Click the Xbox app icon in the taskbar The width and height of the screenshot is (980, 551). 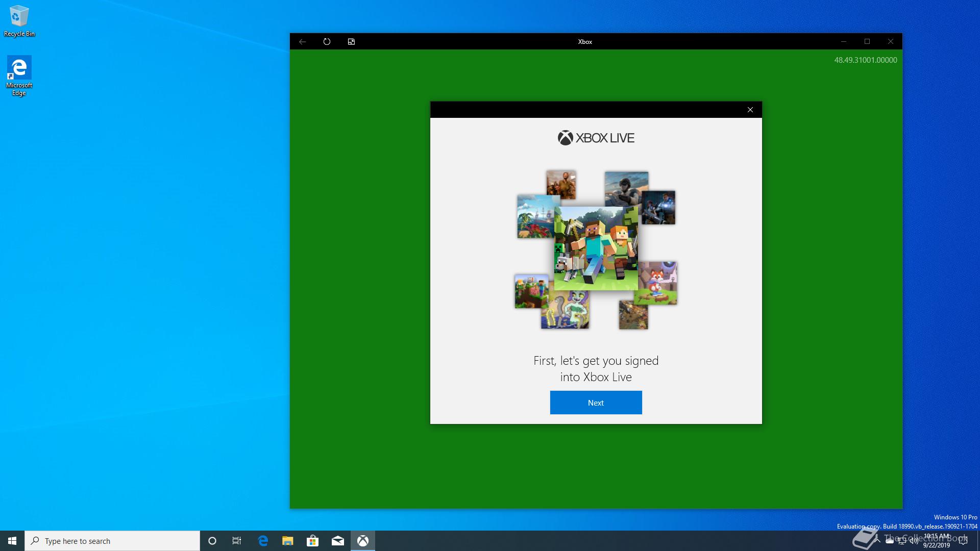pos(363,541)
